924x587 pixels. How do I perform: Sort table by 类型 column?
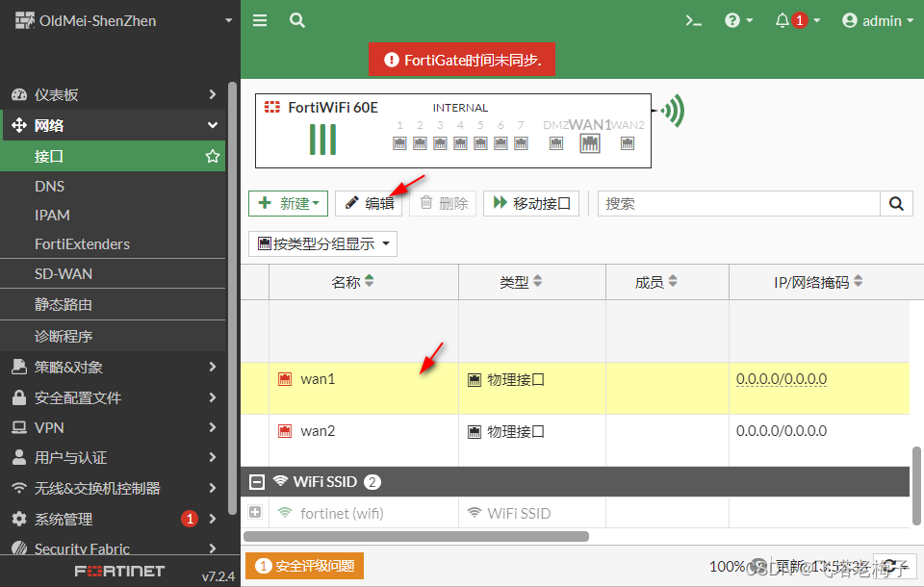[521, 282]
